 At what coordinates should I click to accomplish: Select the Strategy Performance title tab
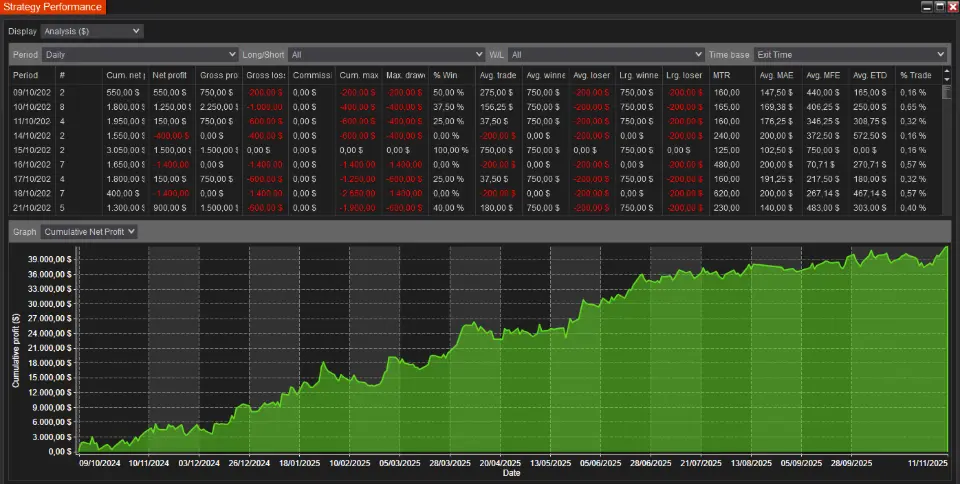tap(52, 7)
